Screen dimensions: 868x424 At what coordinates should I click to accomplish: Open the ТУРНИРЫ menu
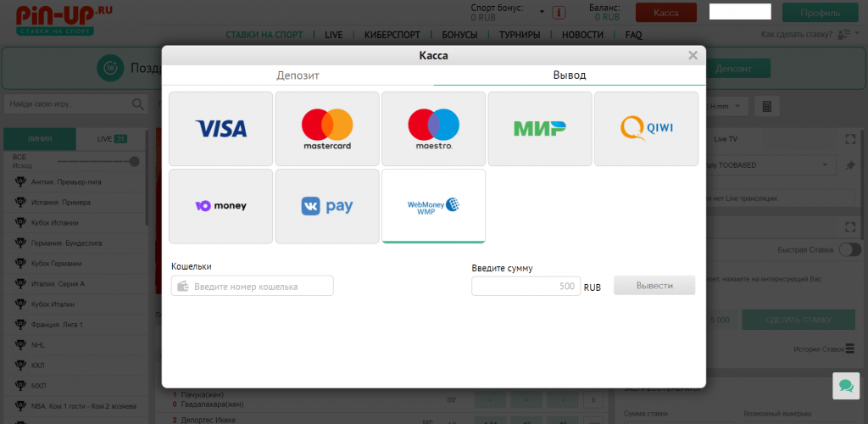520,35
